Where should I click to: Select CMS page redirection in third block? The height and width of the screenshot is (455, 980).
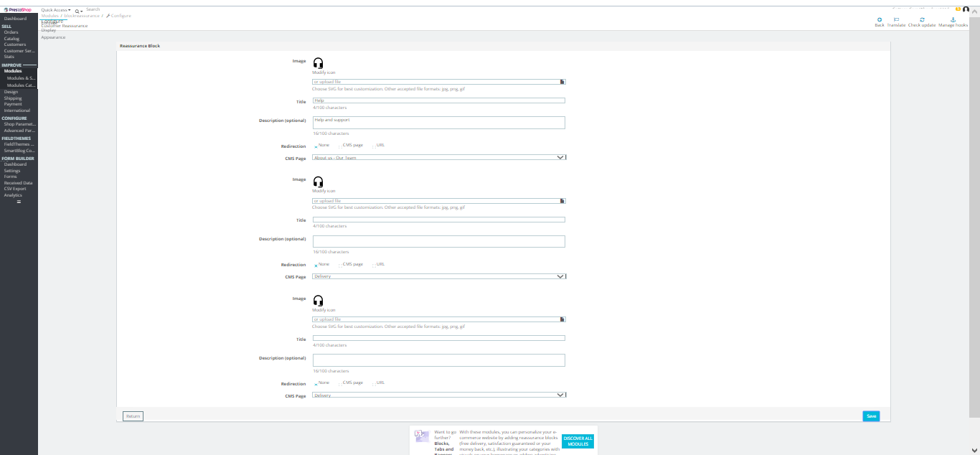point(340,383)
